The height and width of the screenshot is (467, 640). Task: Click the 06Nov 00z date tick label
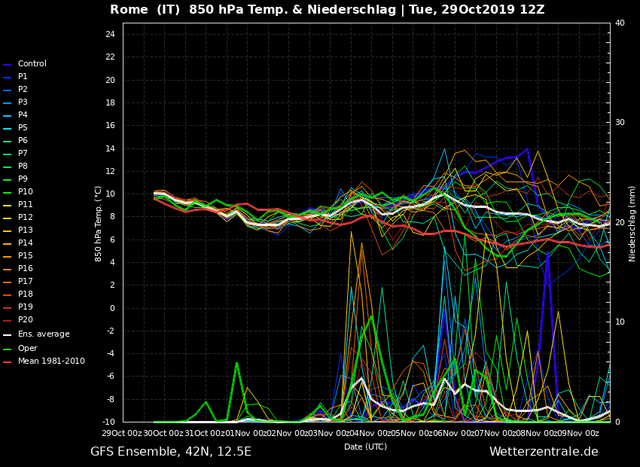point(446,433)
